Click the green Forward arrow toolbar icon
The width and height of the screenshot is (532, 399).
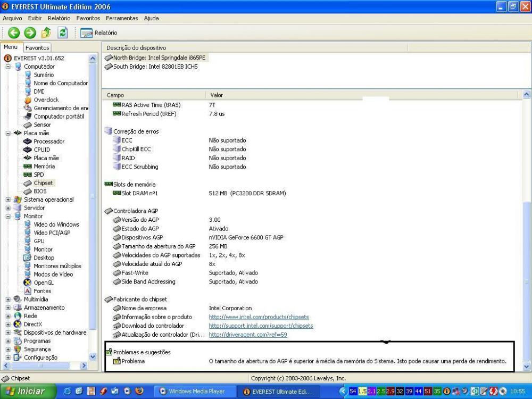click(30, 32)
